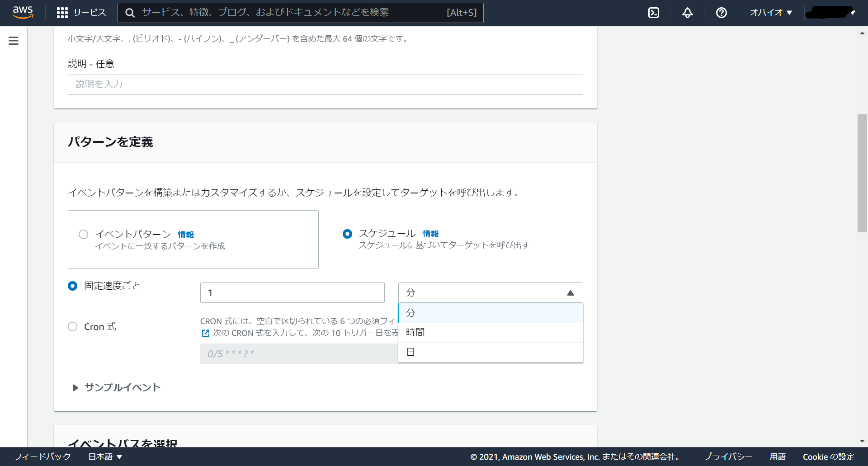Image resolution: width=868 pixels, height=466 pixels.
Task: Click the fixed rate value field
Action: [292, 292]
